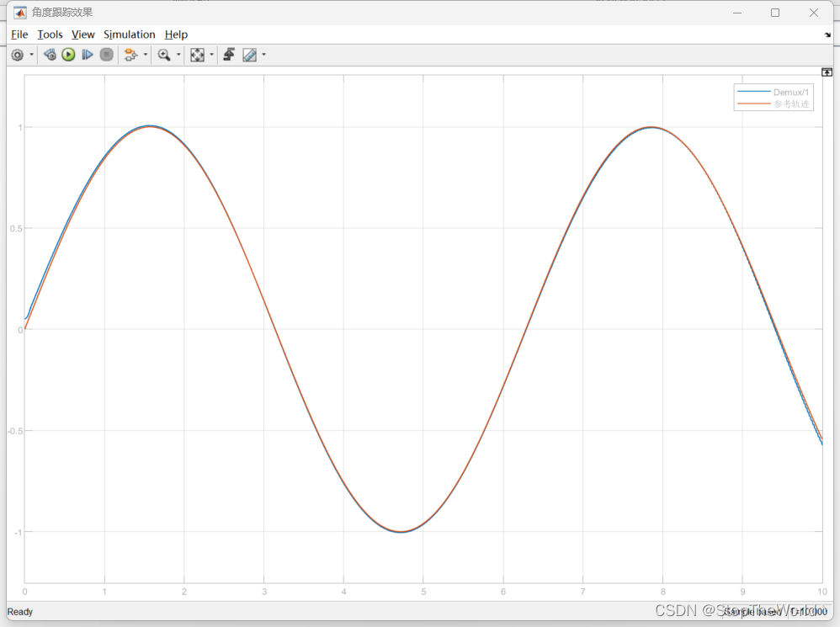
Task: Open the Tools menu
Action: pyautogui.click(x=50, y=35)
